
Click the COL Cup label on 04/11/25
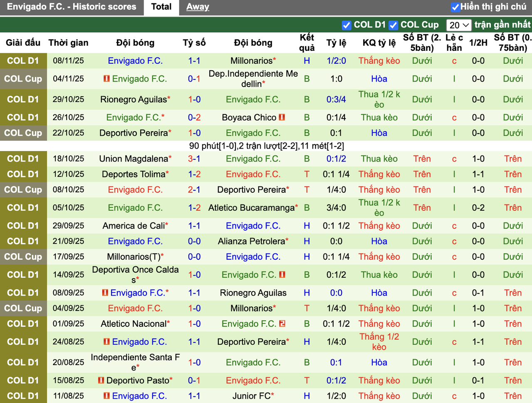23,79
